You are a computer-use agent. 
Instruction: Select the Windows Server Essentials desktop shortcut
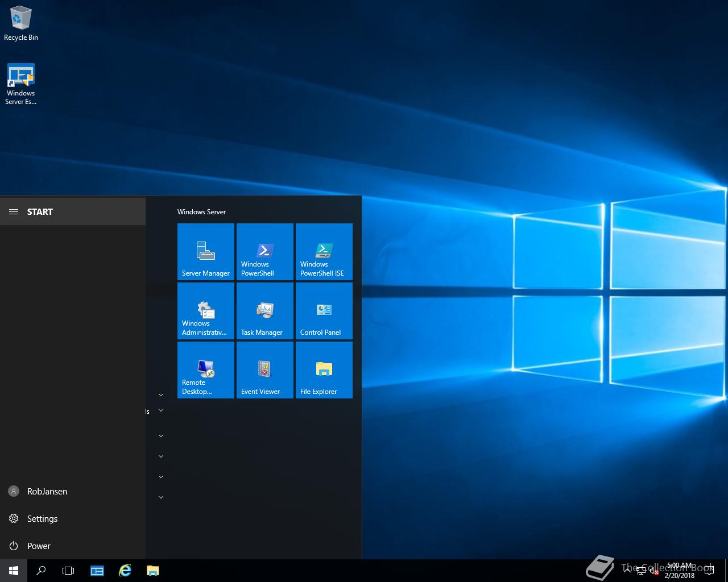[x=21, y=84]
